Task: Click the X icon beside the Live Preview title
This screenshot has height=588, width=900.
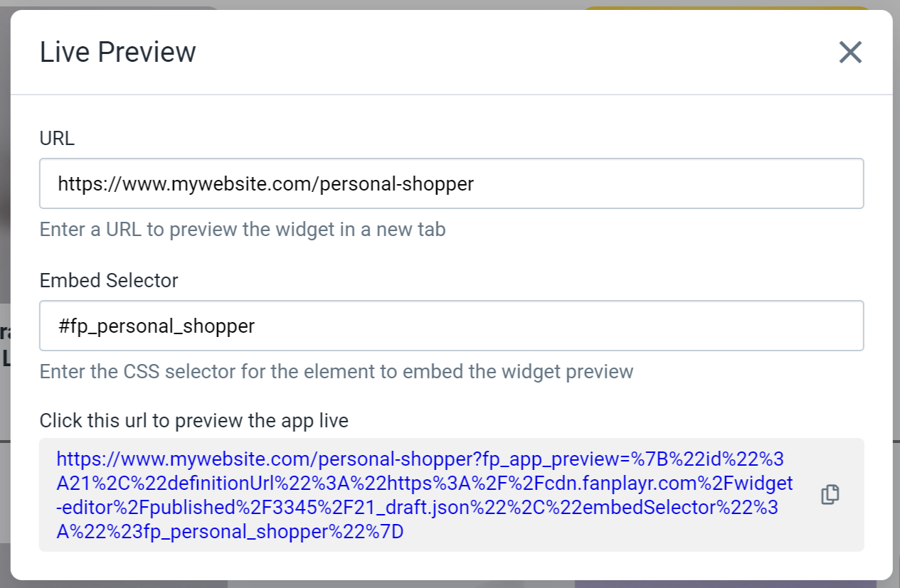Action: pos(850,52)
